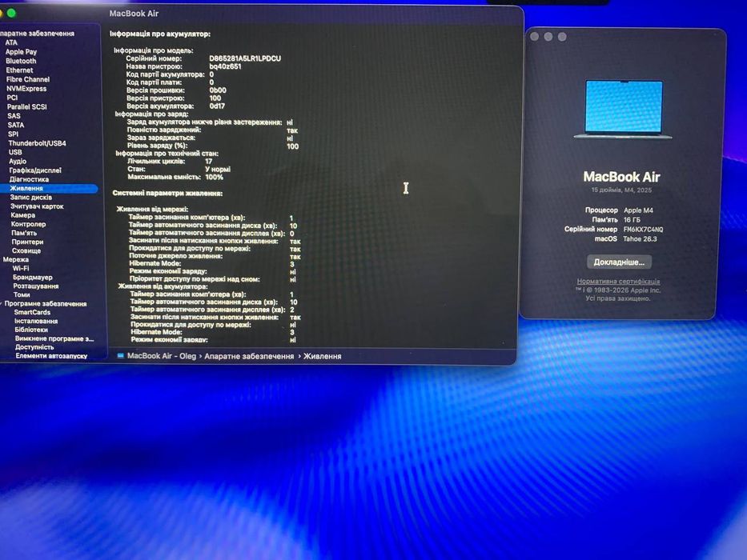This screenshot has height=560, width=747.
Task: Select Томи sidebar item
Action: pyautogui.click(x=22, y=294)
